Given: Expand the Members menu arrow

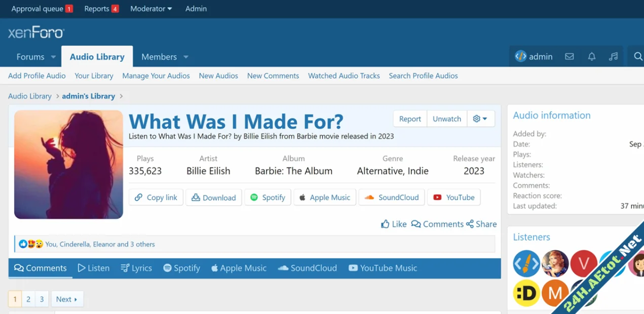Looking at the screenshot, I should click(x=186, y=57).
